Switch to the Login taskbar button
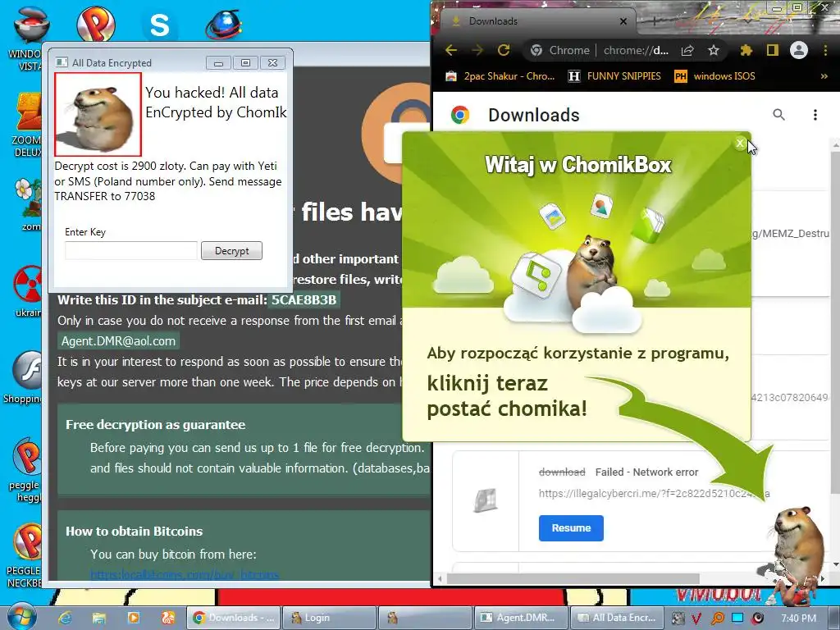Viewport: 840px width, 630px height. (328, 618)
